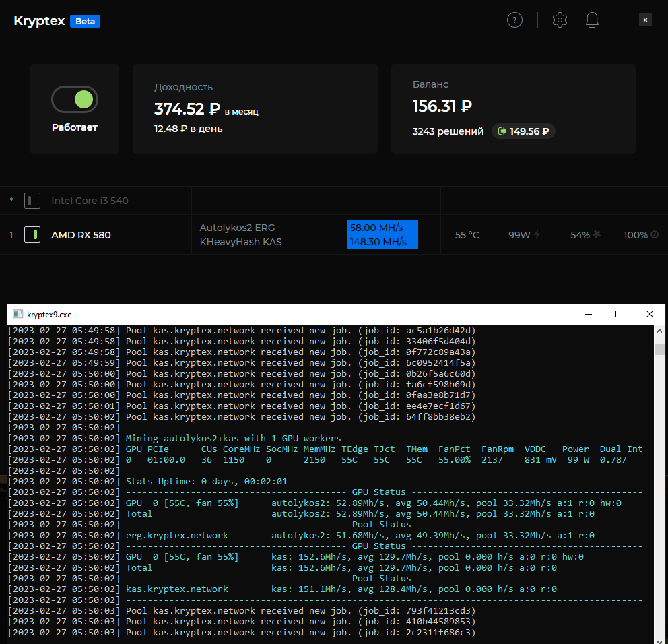The height and width of the screenshot is (644, 668).
Task: Click the 58.00 MH/s hashrate value
Action: tap(376, 228)
